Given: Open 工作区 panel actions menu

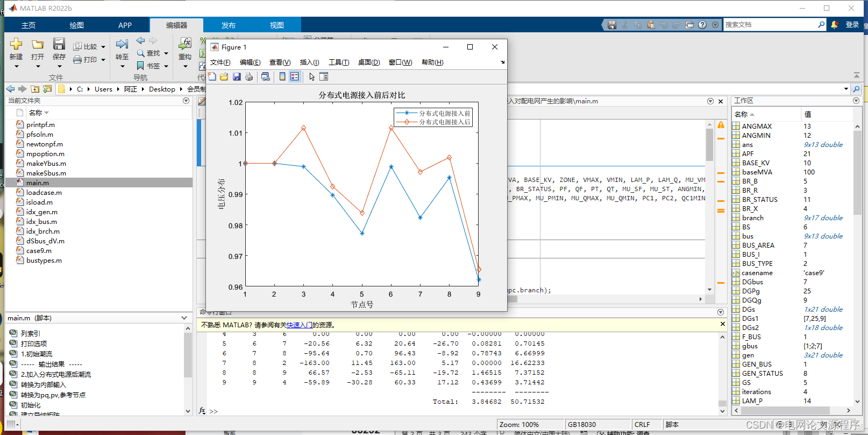Looking at the screenshot, I should [x=856, y=101].
